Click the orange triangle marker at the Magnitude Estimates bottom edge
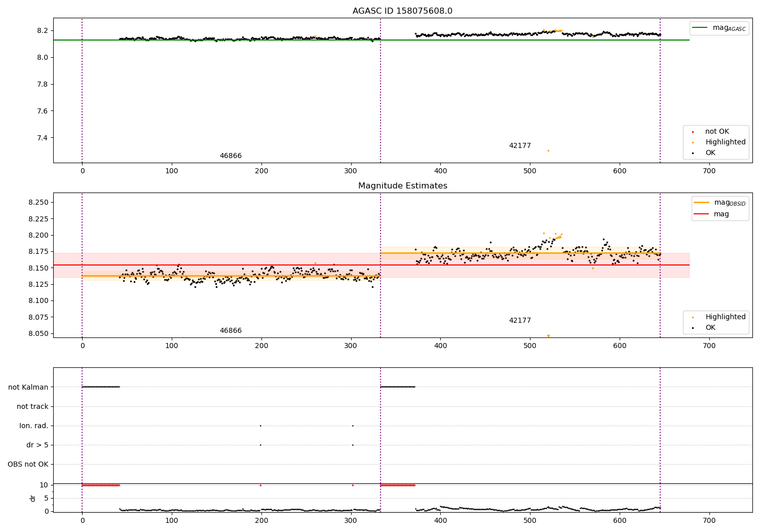 coord(548,336)
